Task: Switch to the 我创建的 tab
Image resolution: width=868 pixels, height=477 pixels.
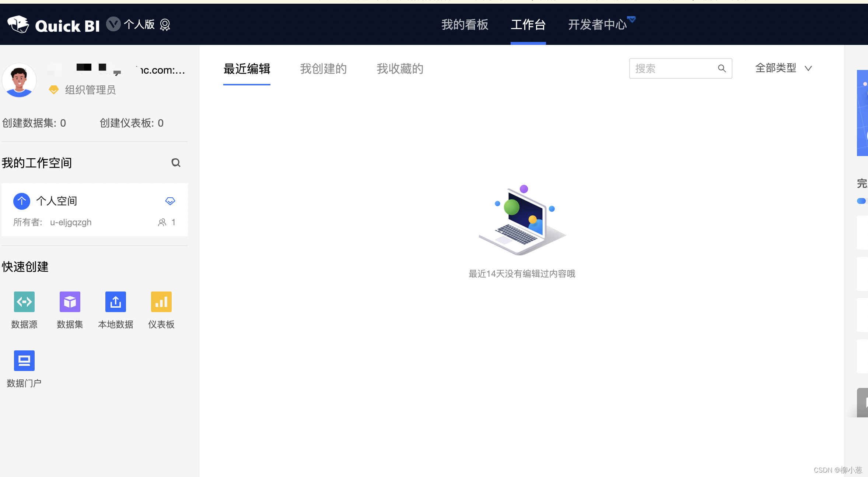Action: [x=323, y=69]
